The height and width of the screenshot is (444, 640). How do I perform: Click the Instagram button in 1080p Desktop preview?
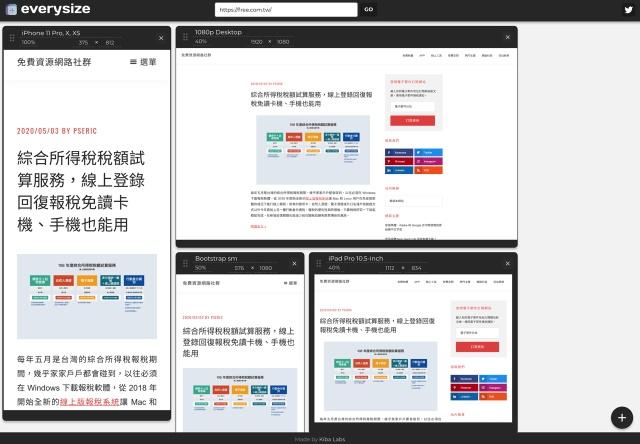click(428, 161)
